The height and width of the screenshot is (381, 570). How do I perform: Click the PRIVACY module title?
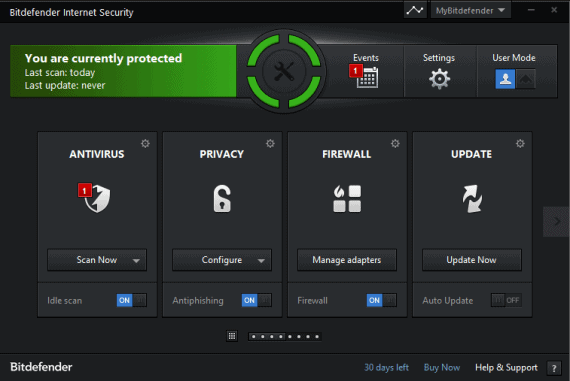click(222, 154)
